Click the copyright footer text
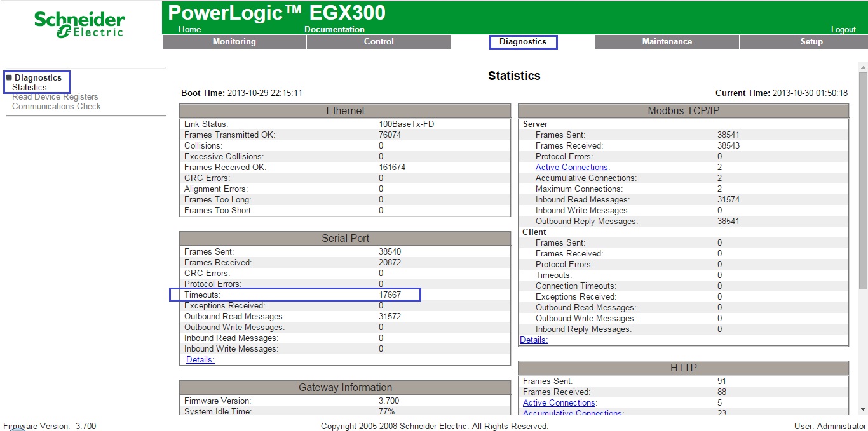The width and height of the screenshot is (868, 431). coord(435,427)
